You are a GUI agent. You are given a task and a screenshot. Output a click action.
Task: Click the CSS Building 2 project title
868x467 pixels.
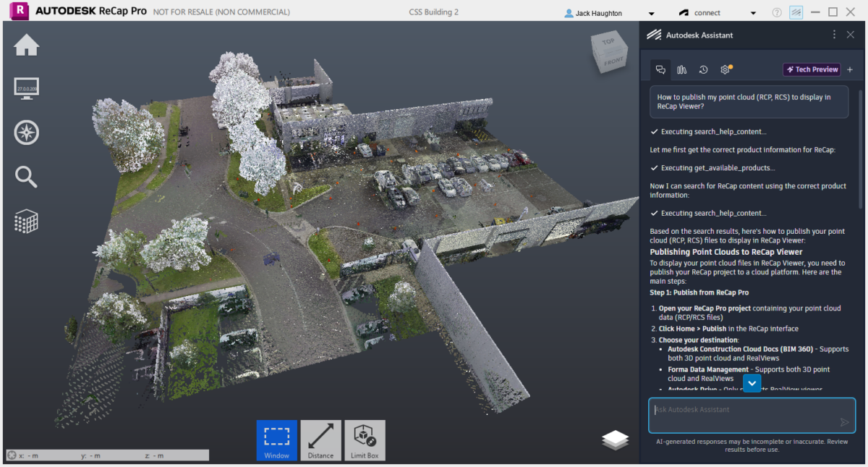click(x=433, y=12)
